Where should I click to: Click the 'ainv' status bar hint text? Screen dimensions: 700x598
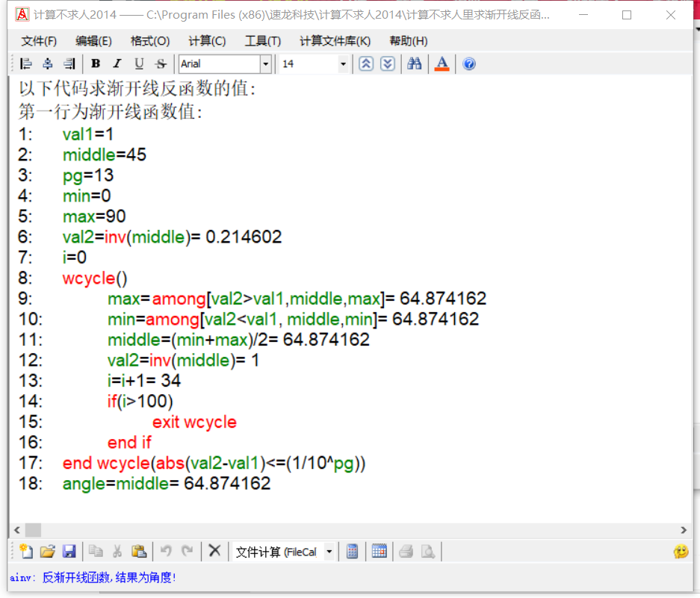tap(93, 578)
